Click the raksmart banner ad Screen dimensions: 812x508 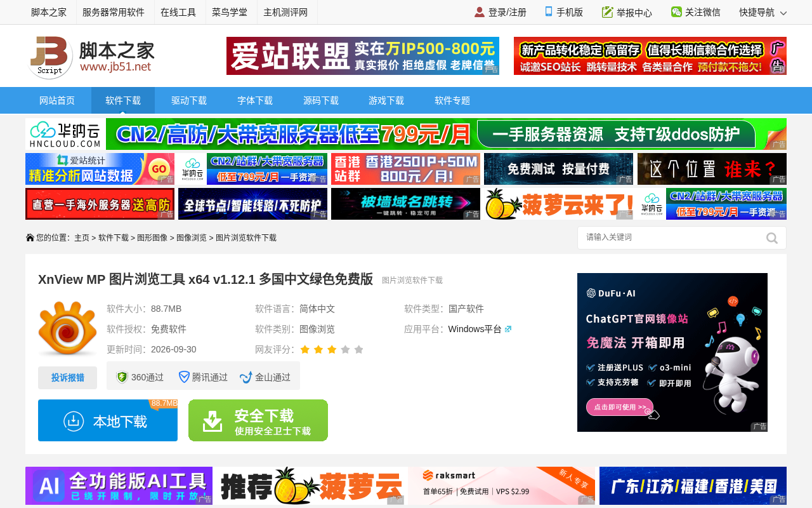pos(502,486)
